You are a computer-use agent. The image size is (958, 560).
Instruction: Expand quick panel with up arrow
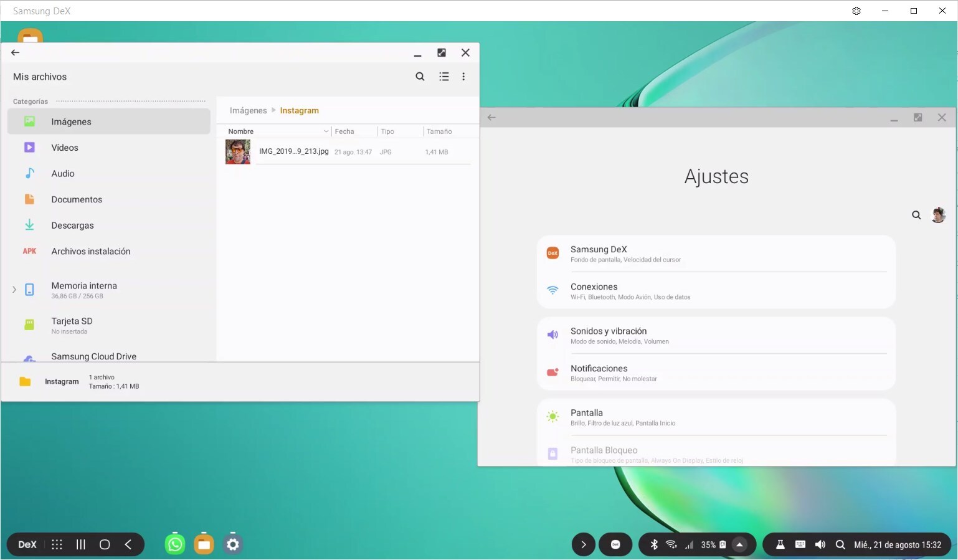739,544
